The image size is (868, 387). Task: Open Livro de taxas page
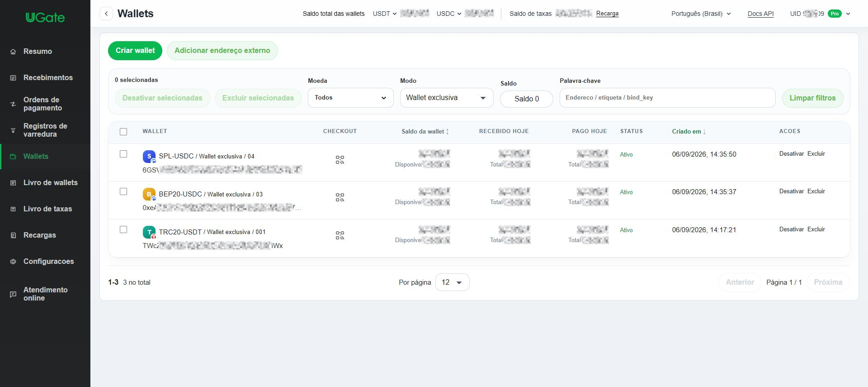(45, 209)
